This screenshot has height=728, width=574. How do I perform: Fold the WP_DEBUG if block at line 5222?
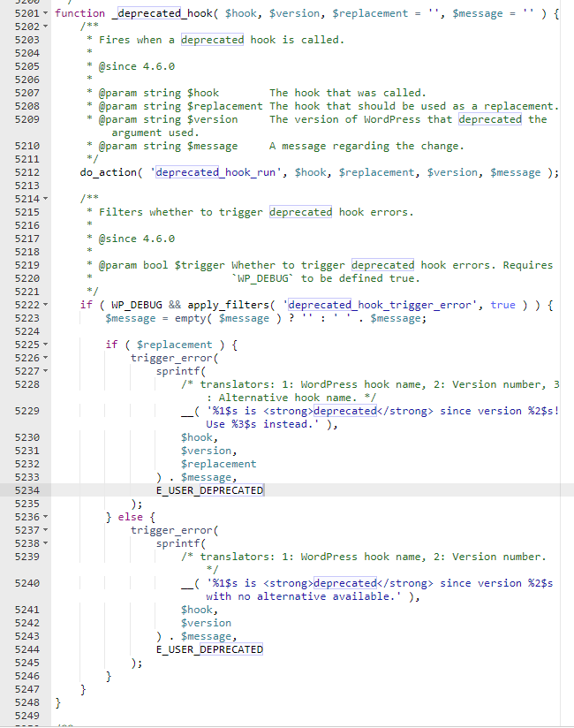tap(45, 305)
